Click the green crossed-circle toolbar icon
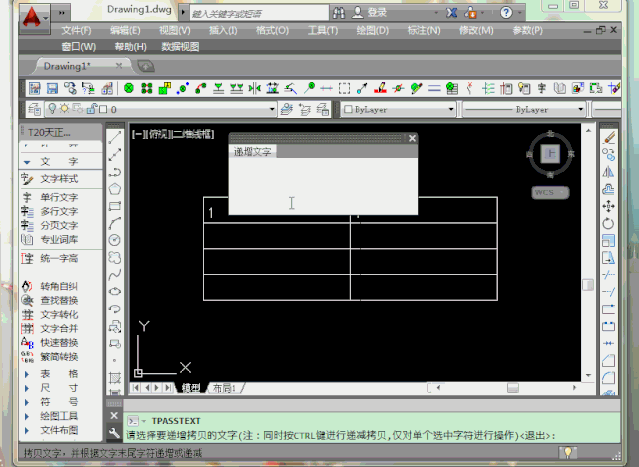Image resolution: width=639 pixels, height=467 pixels. point(129,88)
